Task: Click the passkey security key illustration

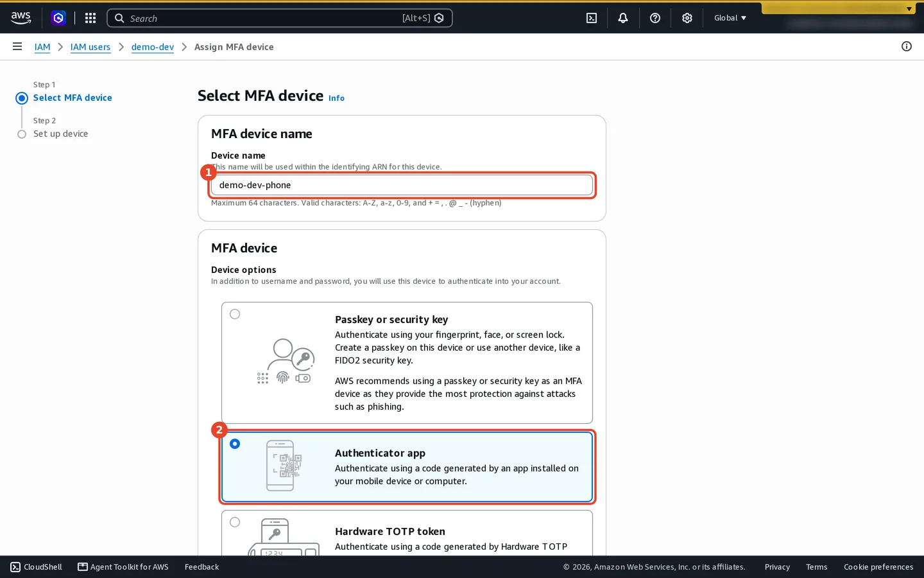Action: point(284,361)
